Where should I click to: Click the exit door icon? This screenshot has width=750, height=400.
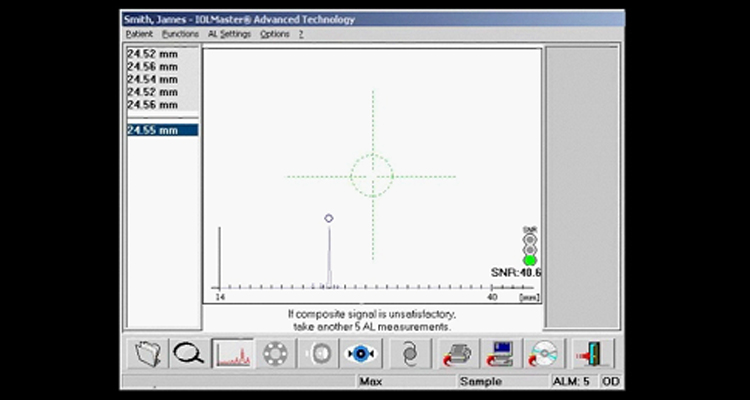point(593,354)
